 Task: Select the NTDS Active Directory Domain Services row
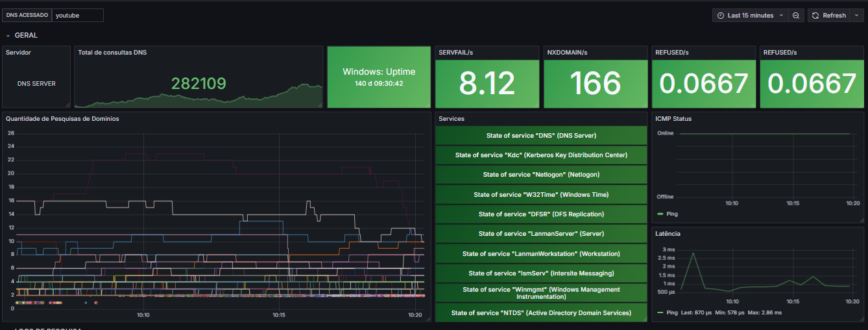pyautogui.click(x=541, y=312)
